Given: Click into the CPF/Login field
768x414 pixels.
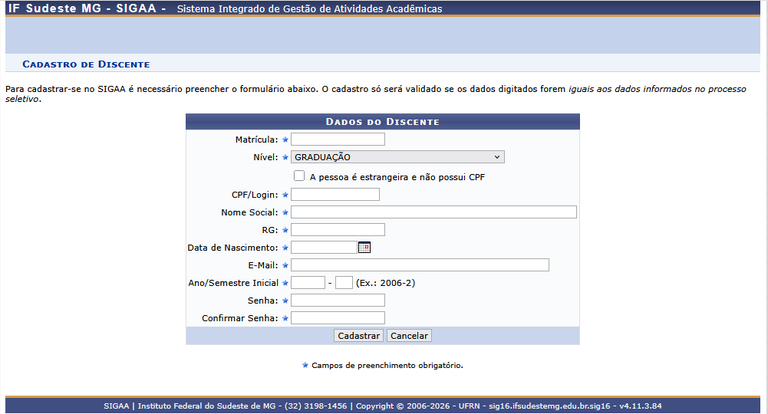Looking at the screenshot, I should (335, 194).
